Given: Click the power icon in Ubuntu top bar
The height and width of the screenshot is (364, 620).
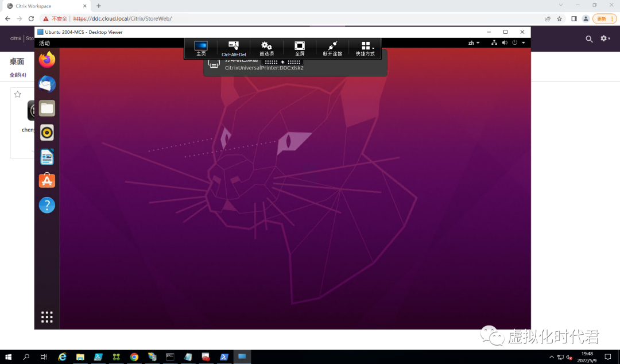Looking at the screenshot, I should (x=515, y=42).
